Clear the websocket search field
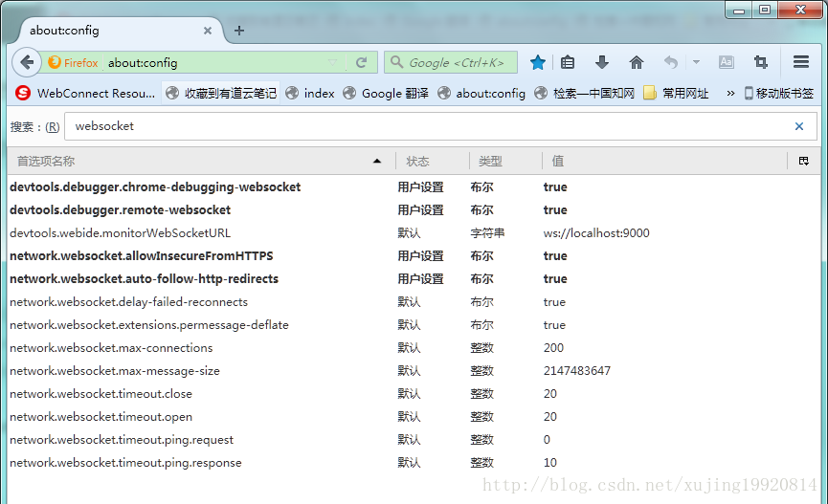 [799, 126]
